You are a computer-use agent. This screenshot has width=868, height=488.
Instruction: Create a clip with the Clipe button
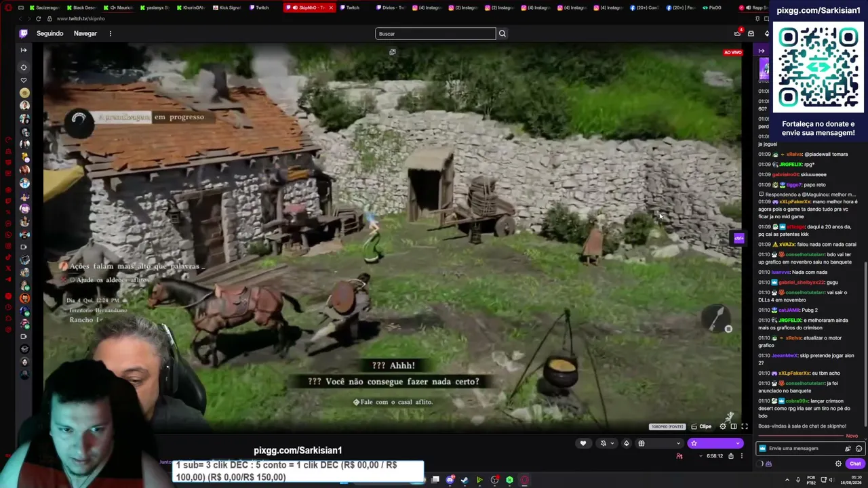click(701, 426)
